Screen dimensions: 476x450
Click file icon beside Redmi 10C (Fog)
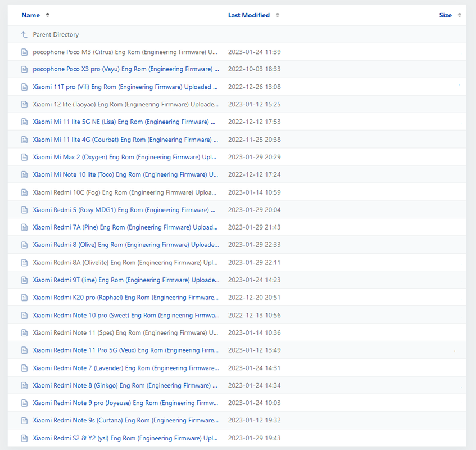coord(25,192)
